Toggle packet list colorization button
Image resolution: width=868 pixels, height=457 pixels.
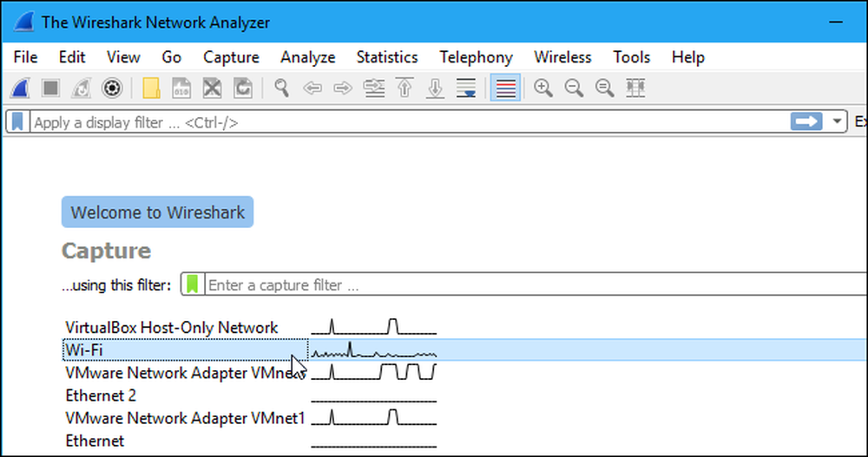coord(505,88)
